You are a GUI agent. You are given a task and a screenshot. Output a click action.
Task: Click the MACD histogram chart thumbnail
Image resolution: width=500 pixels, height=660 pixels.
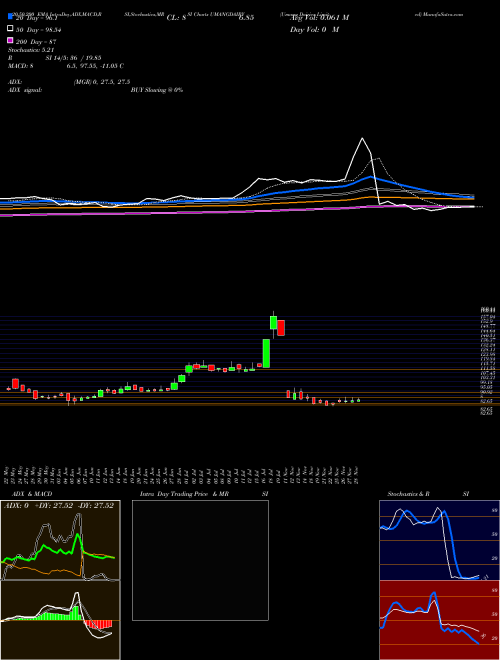[x=60, y=620]
